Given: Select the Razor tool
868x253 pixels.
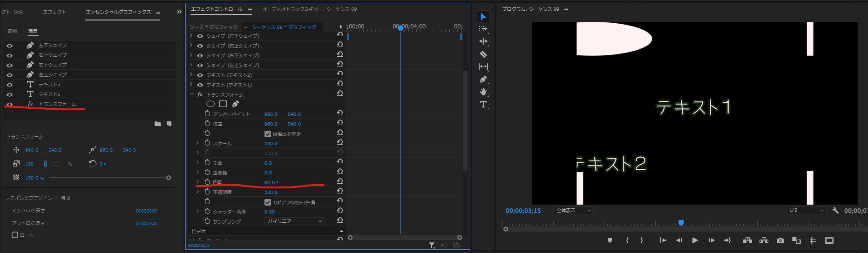Looking at the screenshot, I should 483,54.
